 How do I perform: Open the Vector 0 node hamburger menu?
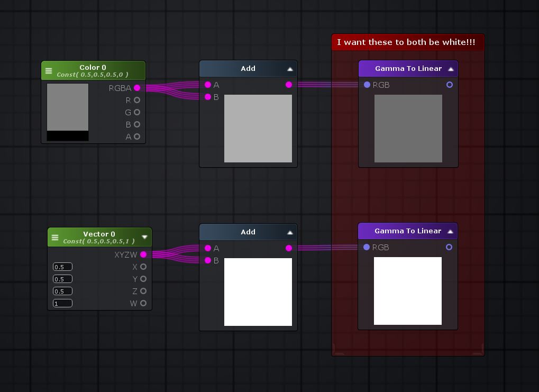pos(55,237)
